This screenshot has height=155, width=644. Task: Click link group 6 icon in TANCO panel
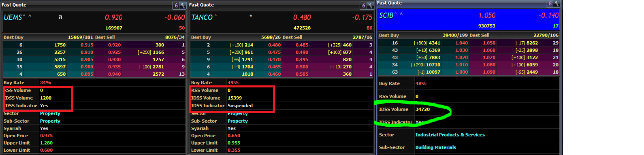click(363, 5)
